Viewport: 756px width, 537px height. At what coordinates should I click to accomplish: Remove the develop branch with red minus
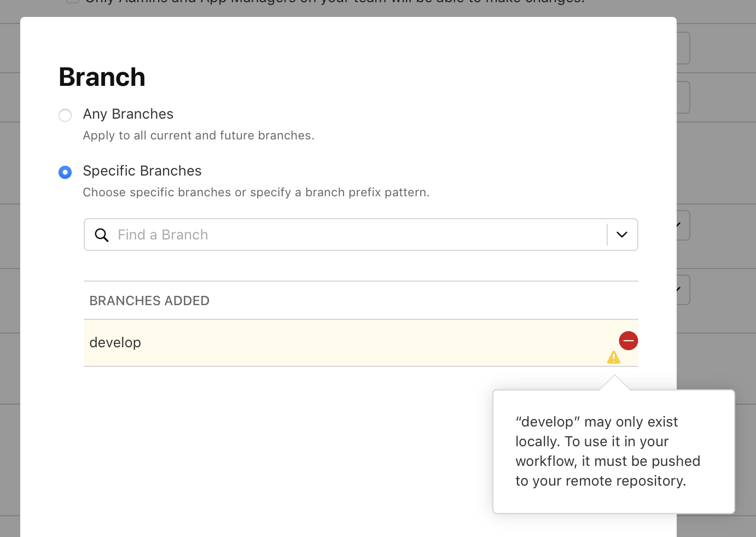pyautogui.click(x=629, y=341)
